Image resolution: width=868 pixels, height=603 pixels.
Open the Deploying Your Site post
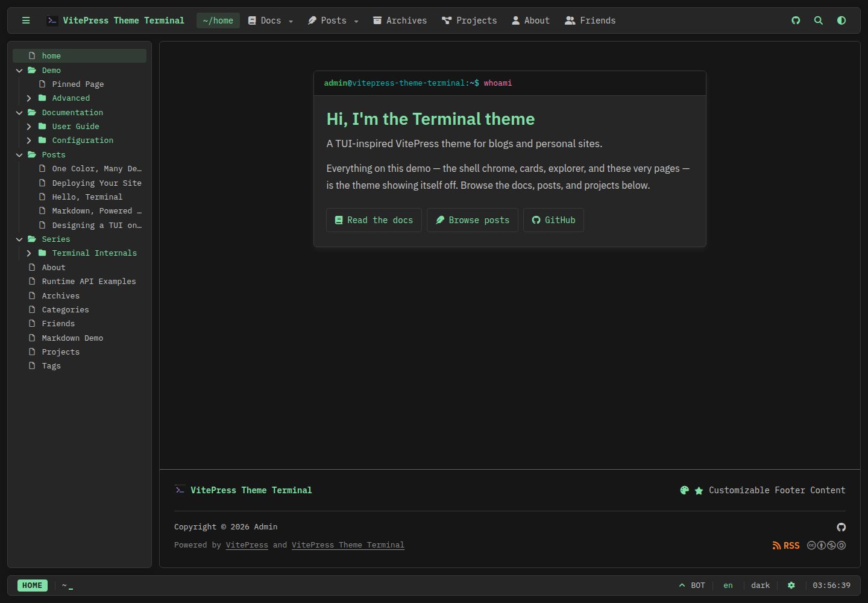(84, 183)
